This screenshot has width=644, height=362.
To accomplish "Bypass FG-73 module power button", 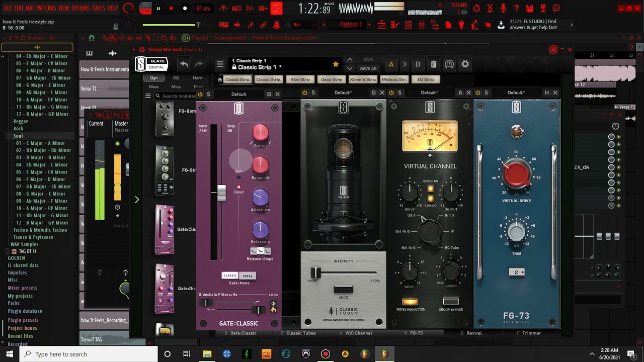I will click(x=478, y=93).
